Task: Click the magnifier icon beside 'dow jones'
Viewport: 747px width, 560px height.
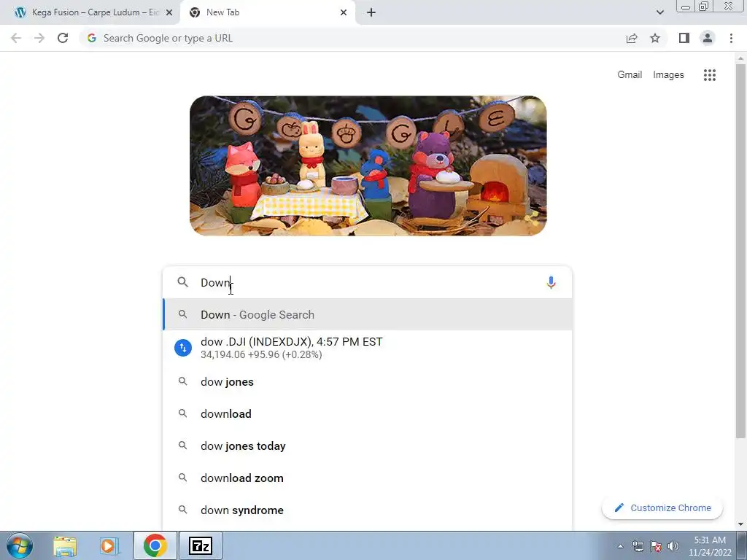Action: [x=182, y=381]
